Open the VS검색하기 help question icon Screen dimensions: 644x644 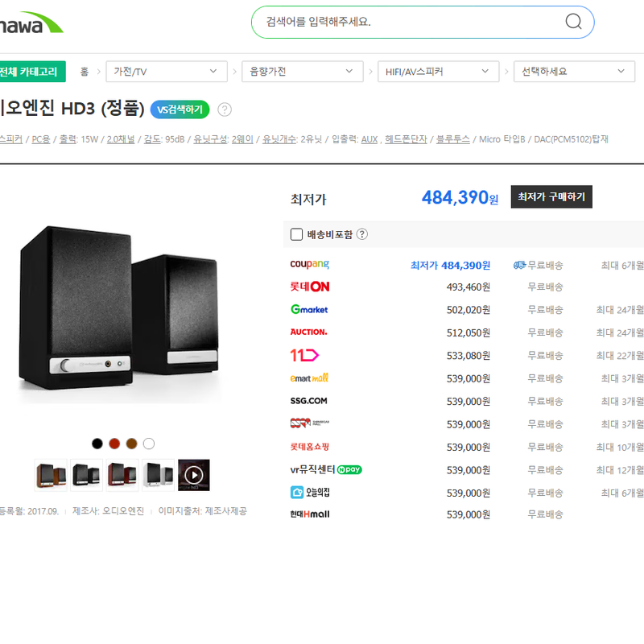pyautogui.click(x=225, y=109)
